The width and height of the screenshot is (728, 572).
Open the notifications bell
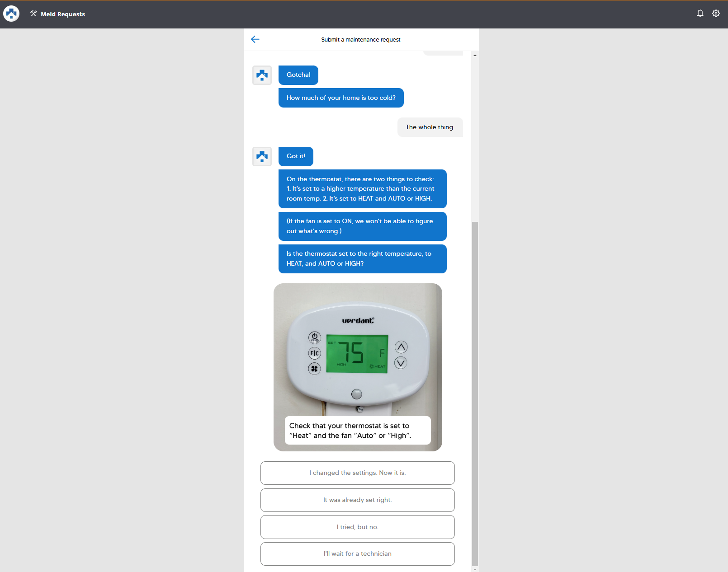click(x=700, y=14)
